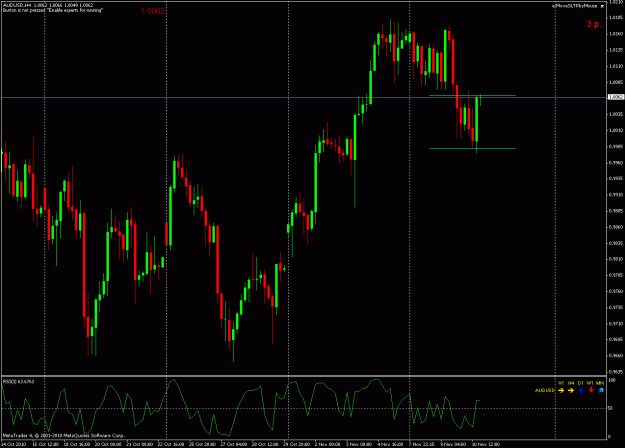Click the red W1 down arrow
Viewport: 625px width, 448px height.
coord(591,390)
